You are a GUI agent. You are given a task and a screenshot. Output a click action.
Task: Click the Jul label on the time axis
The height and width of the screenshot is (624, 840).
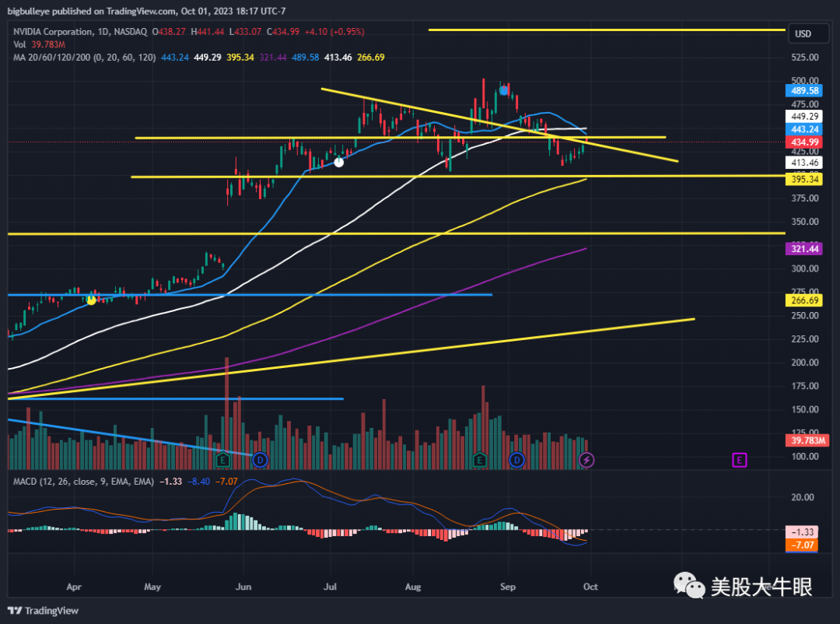[x=330, y=587]
